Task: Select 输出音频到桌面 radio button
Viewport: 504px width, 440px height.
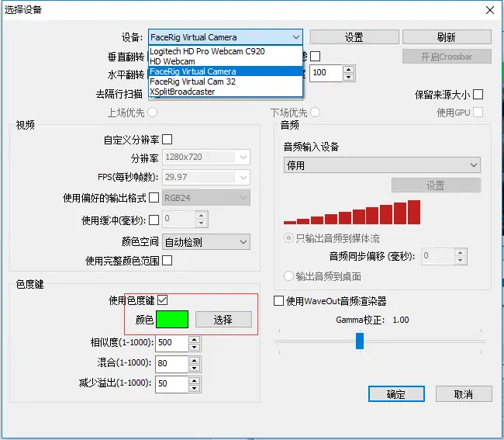Action: point(288,275)
